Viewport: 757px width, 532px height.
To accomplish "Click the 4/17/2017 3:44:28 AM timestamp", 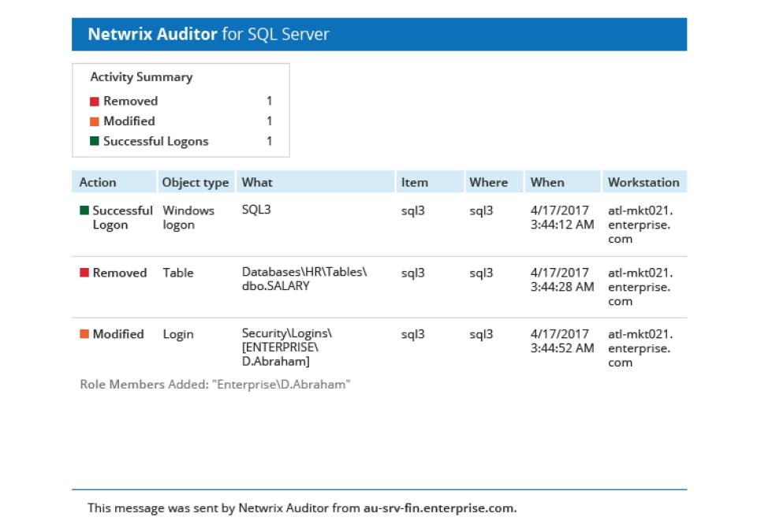I will click(562, 280).
